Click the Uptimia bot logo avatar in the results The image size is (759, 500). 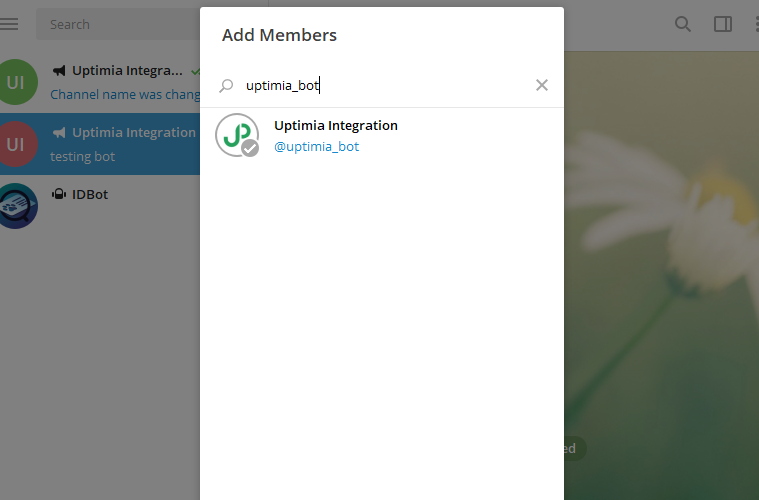pos(236,135)
